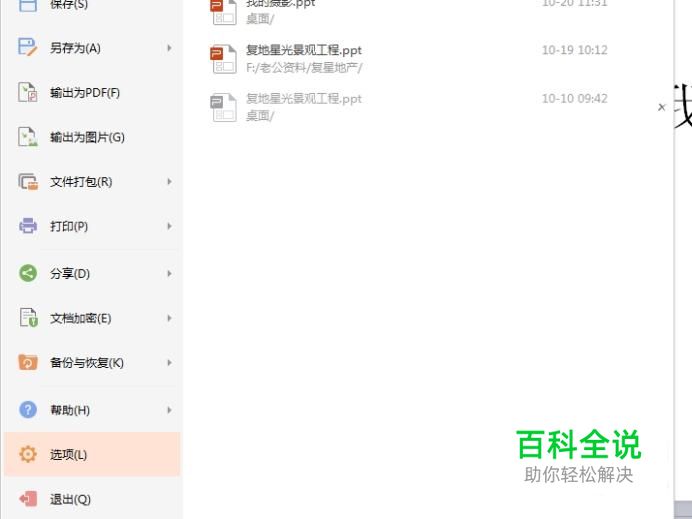Click the 帮助(H) label
Image resolution: width=692 pixels, height=519 pixels.
point(70,410)
